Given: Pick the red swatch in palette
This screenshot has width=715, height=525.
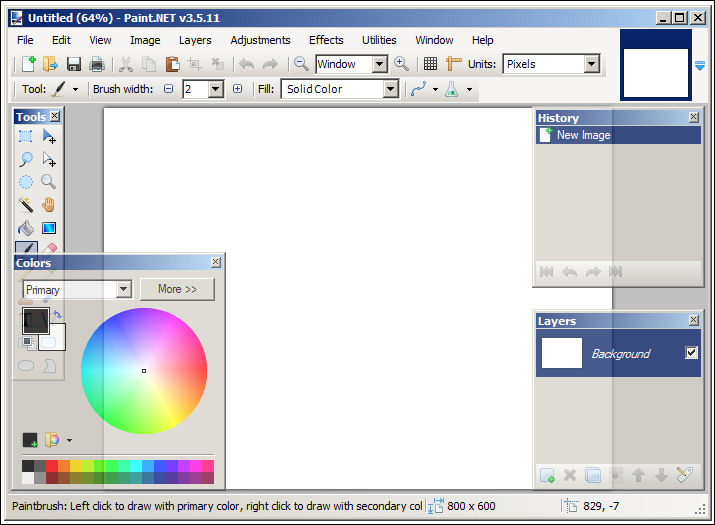Looking at the screenshot, I should click(x=52, y=466).
